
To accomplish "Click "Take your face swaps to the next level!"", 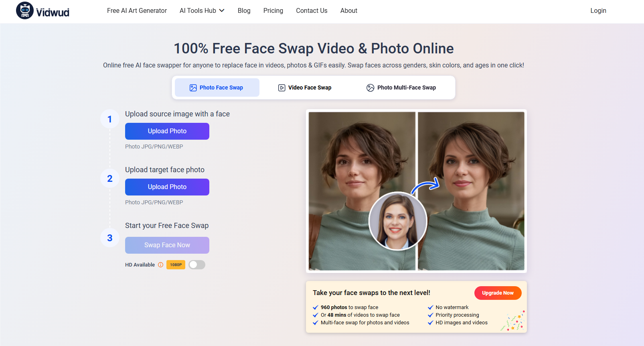I will click(371, 293).
